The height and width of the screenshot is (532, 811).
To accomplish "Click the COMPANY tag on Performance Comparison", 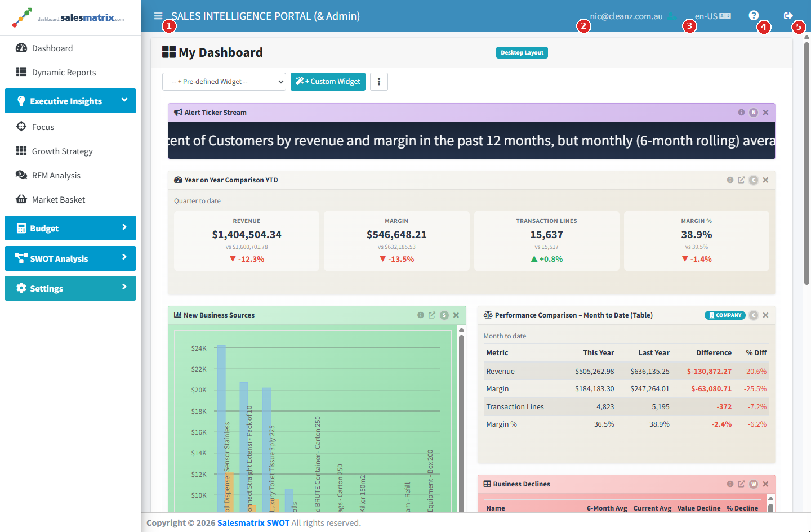I will (725, 315).
